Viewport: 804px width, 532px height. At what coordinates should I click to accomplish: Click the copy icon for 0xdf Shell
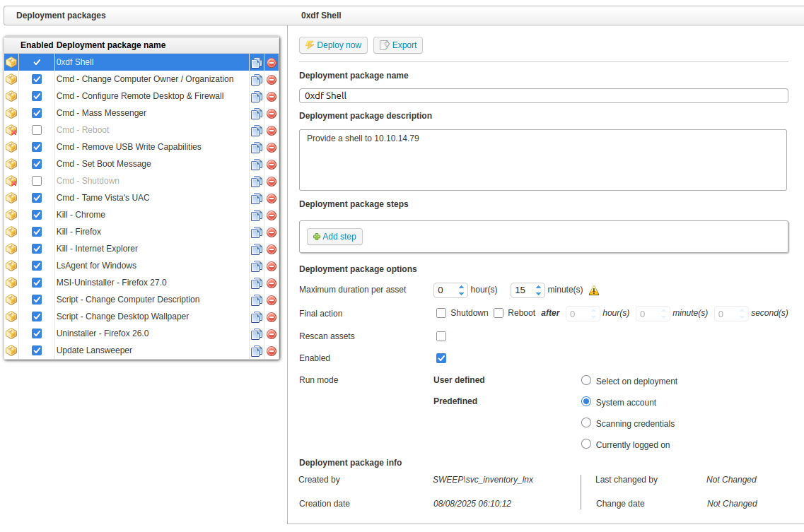tap(256, 63)
